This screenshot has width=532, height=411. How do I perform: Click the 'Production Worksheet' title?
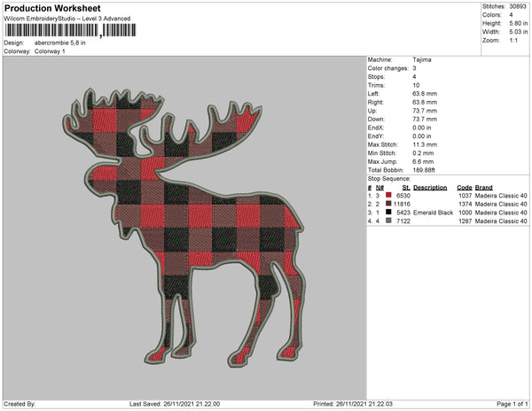point(52,8)
